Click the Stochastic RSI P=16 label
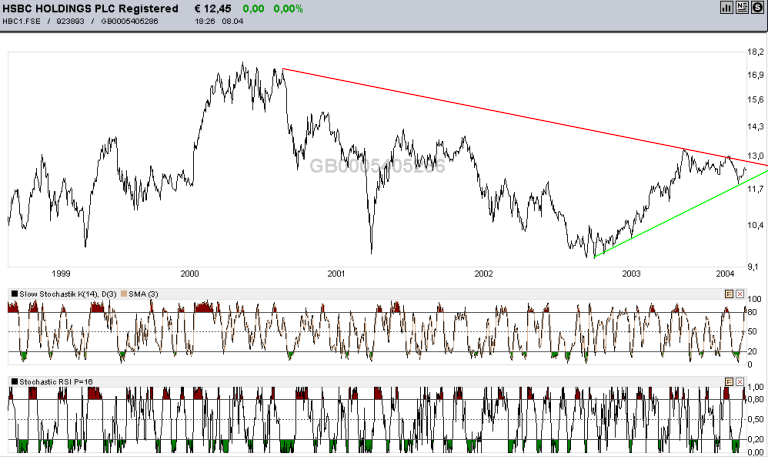The height and width of the screenshot is (460, 768). [x=56, y=382]
